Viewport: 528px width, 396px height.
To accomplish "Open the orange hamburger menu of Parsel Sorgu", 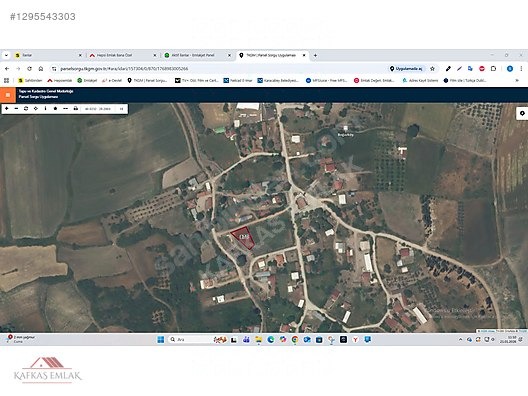I will (8, 95).
